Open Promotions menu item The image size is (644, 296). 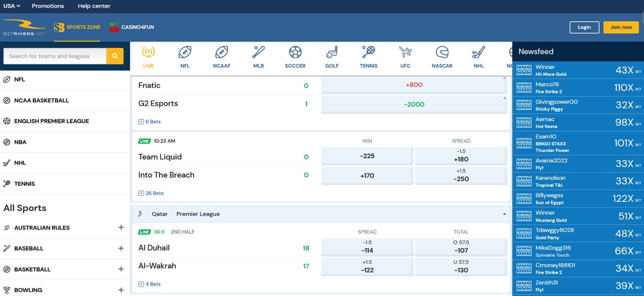(48, 6)
